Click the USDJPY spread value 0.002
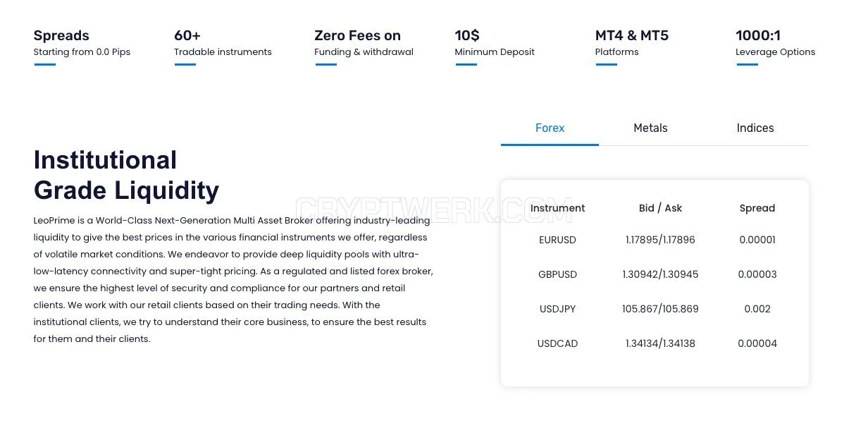The width and height of the screenshot is (868, 421). [x=757, y=309]
